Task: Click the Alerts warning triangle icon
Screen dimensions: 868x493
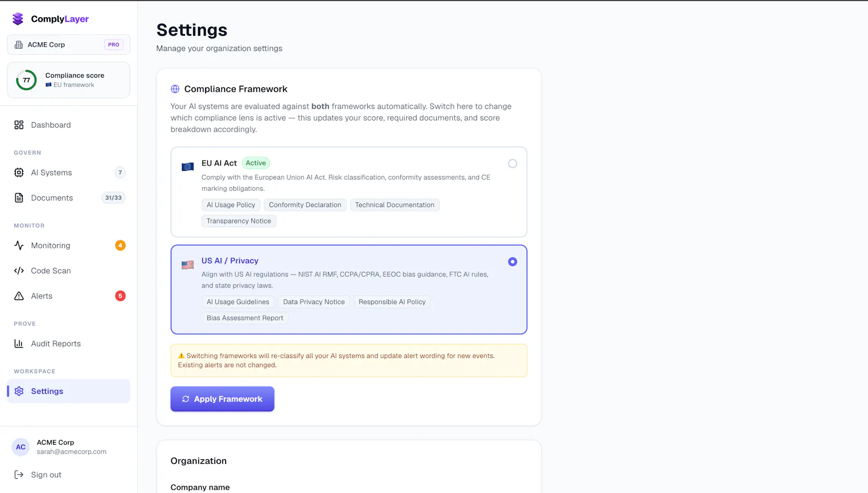Action: pyautogui.click(x=19, y=296)
